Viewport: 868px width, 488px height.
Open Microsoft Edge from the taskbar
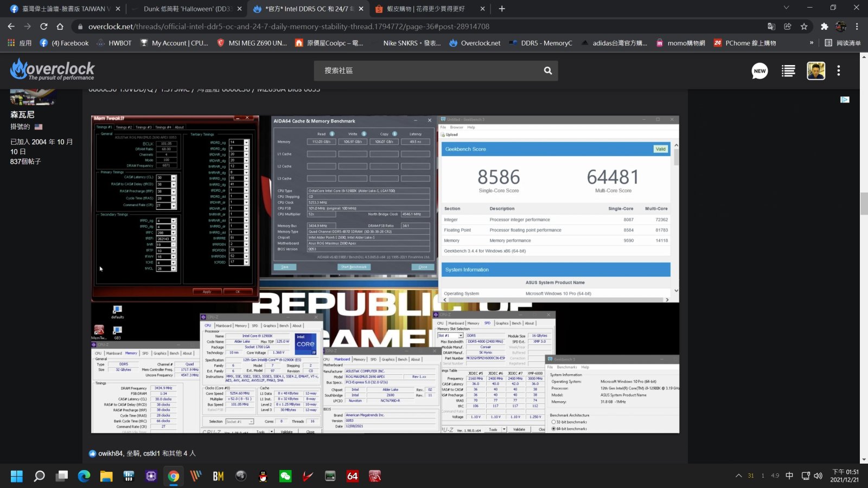tap(84, 476)
